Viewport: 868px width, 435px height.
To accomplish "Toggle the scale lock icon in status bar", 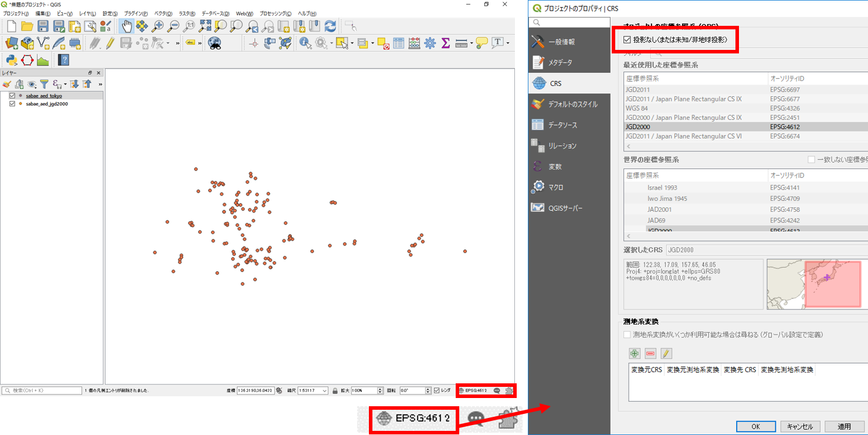I will click(335, 390).
